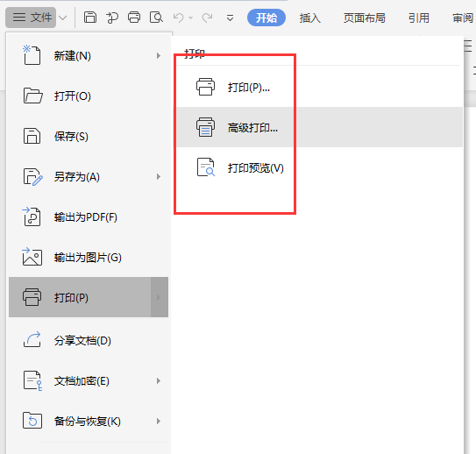
Task: Switch to the 插入 ribbon tab
Action: tap(310, 18)
